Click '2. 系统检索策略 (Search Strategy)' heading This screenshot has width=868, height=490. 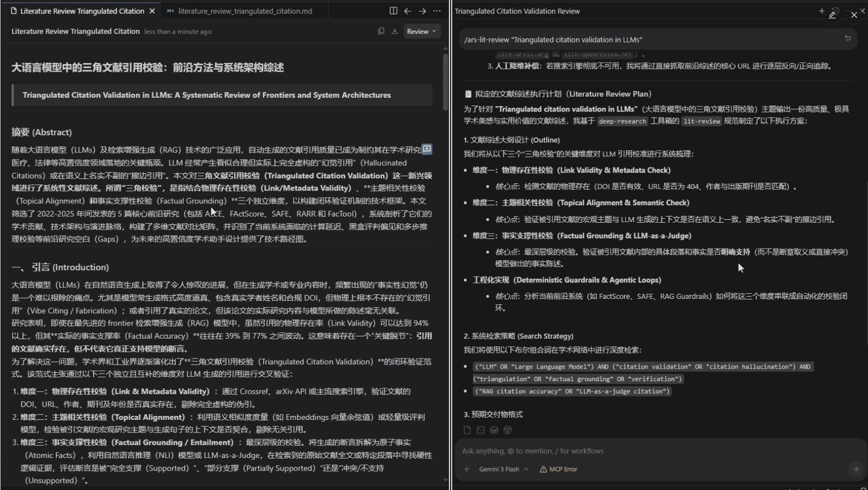click(518, 336)
